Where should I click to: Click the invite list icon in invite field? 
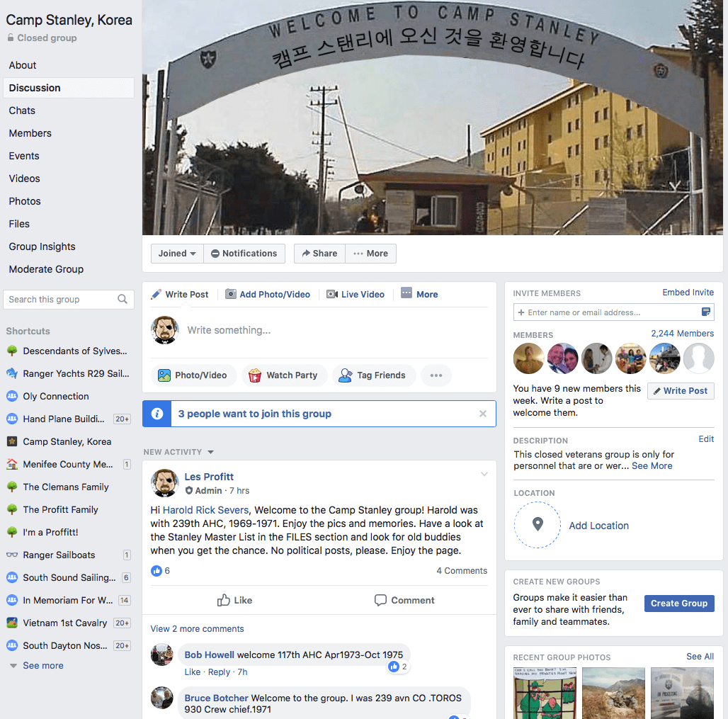706,312
